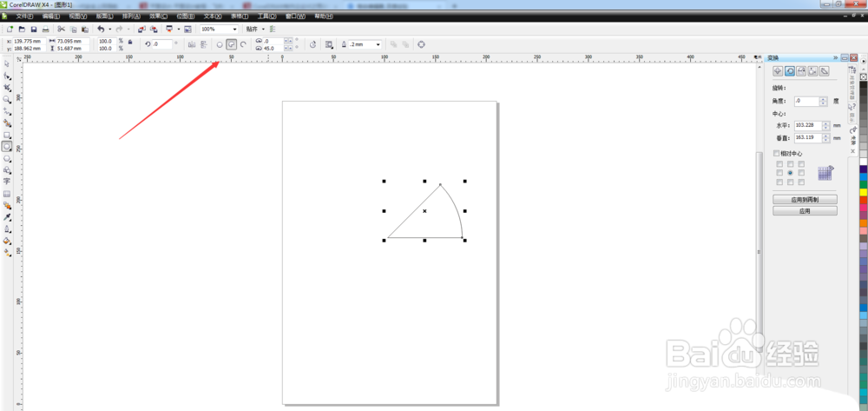Click the docker double-chevron collapse arrows

click(835, 57)
